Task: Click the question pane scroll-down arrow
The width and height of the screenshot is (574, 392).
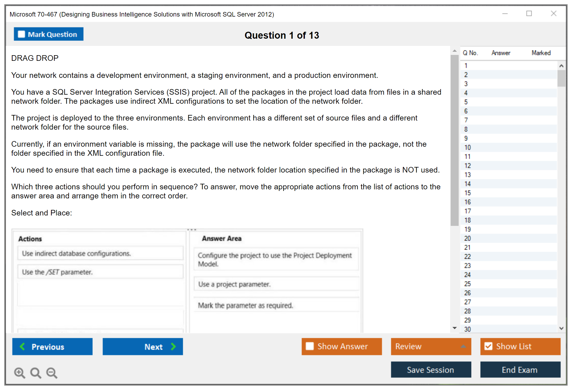Action: click(x=454, y=328)
